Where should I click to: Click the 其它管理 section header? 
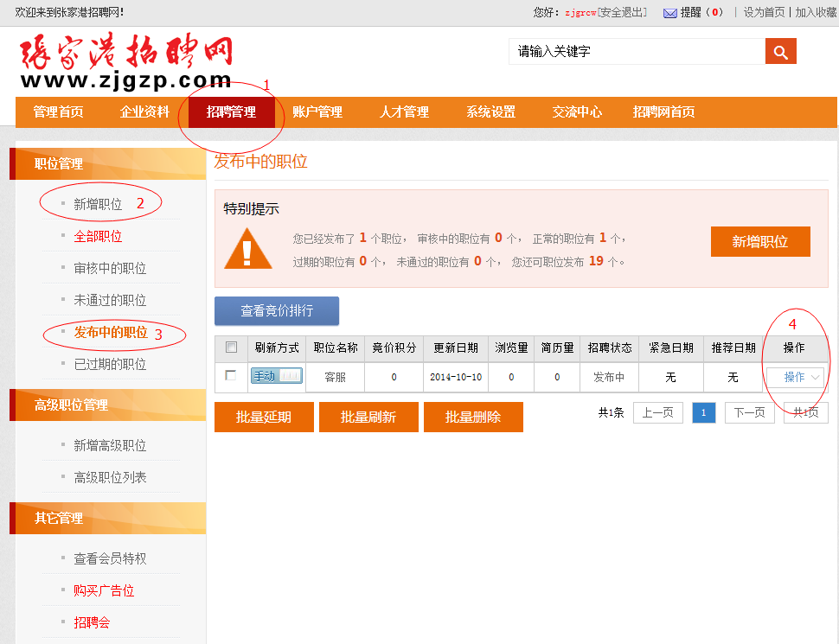(x=108, y=519)
